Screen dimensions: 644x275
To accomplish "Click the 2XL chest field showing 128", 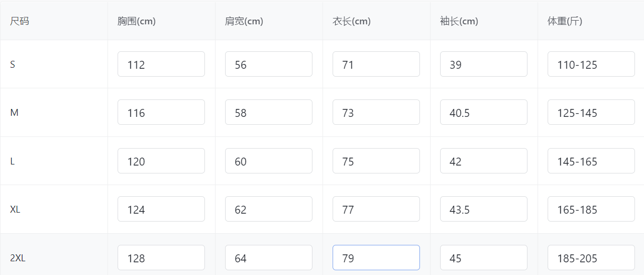I will coord(161,258).
